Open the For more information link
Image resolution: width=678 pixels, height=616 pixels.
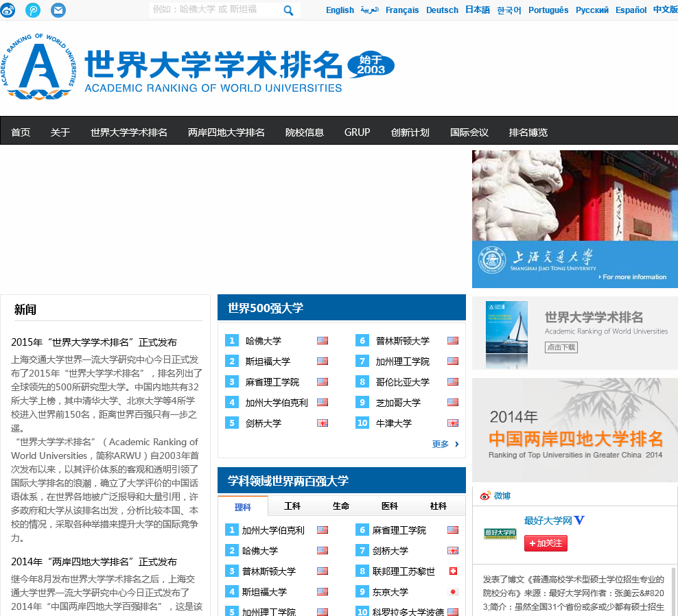point(633,276)
